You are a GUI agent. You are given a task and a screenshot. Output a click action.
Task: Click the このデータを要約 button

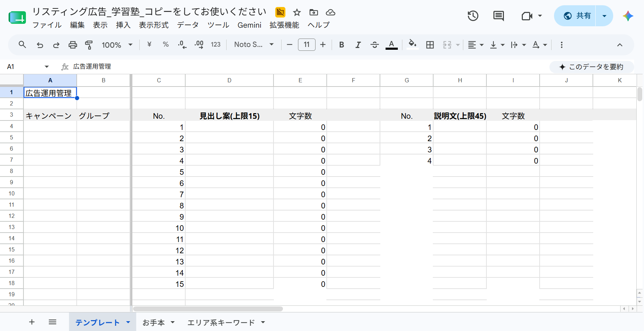click(x=591, y=67)
